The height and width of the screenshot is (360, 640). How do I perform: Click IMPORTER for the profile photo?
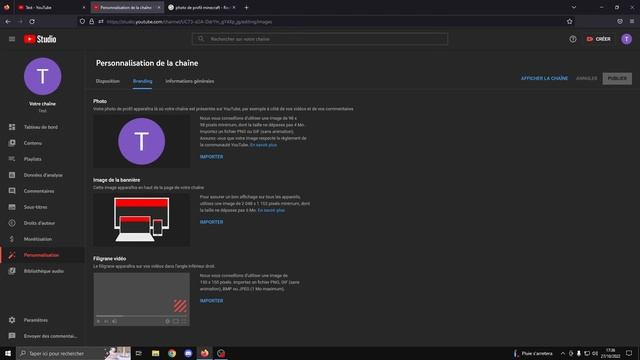coord(211,157)
